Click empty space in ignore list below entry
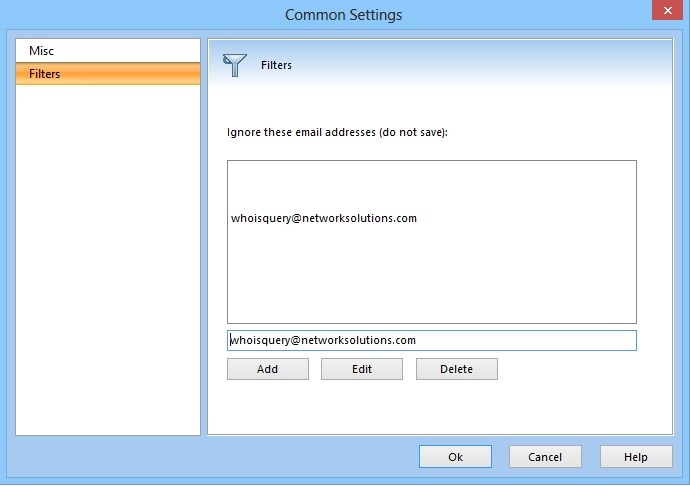Viewport: 690px width, 487px height. pos(432,275)
